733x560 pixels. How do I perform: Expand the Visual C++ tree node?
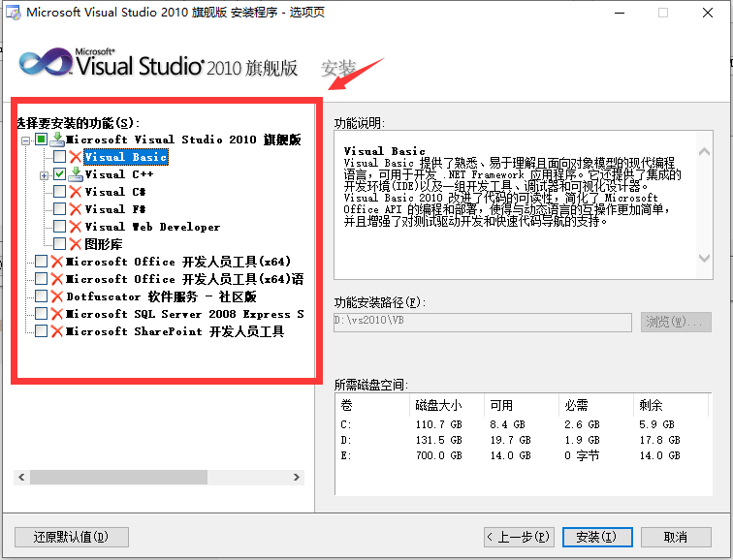point(44,176)
